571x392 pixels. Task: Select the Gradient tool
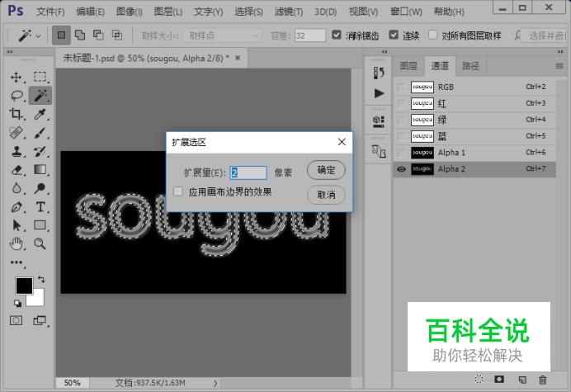40,170
